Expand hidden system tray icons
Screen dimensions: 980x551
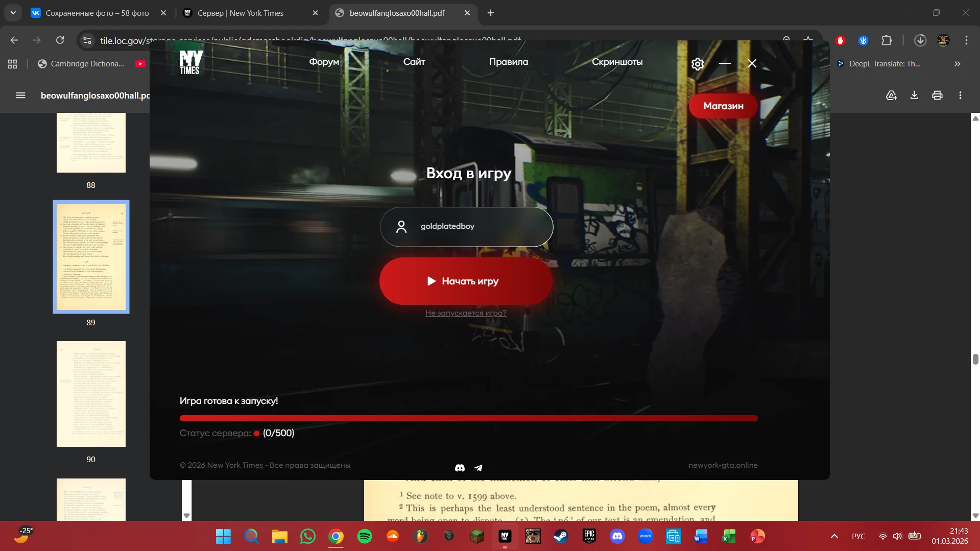(834, 536)
